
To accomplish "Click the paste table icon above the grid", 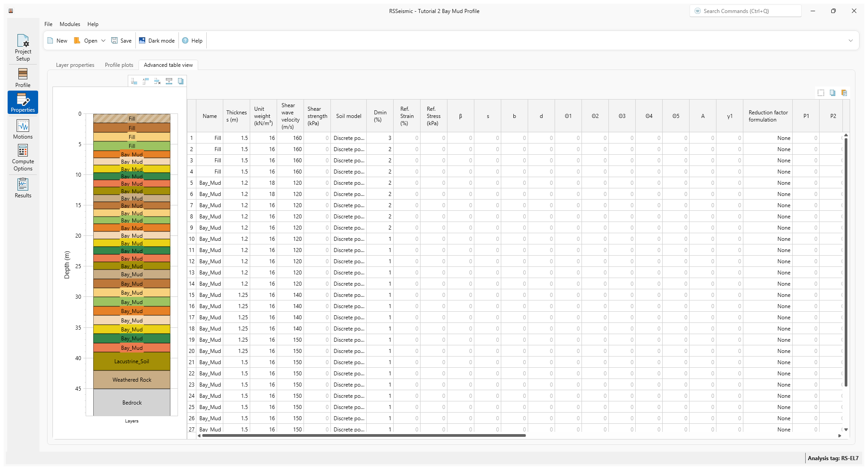I will 844,93.
